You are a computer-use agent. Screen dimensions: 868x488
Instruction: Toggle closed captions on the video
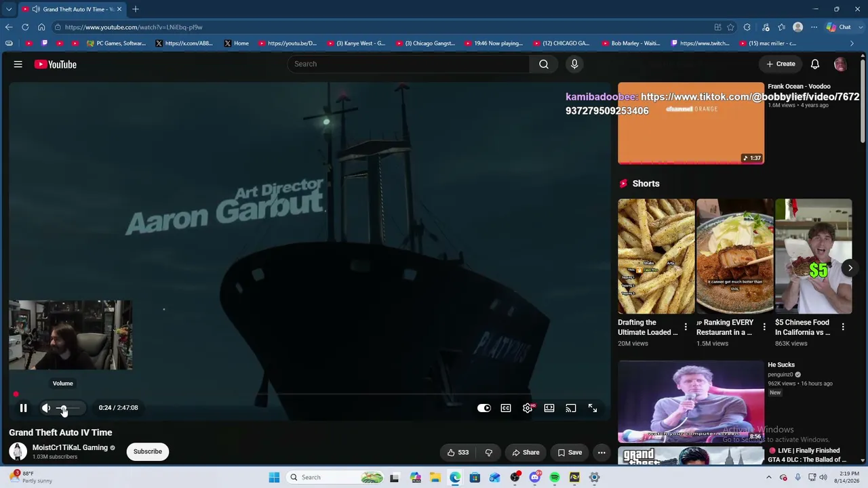click(x=506, y=408)
